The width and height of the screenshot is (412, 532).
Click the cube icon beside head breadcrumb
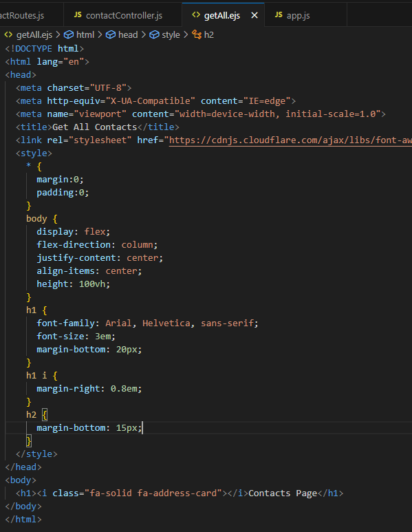pos(111,34)
